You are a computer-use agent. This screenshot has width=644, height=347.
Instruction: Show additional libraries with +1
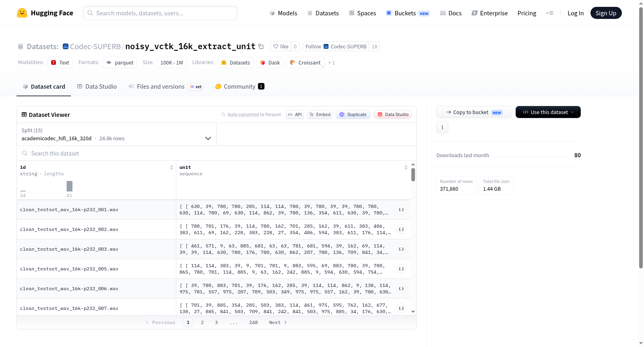(x=331, y=62)
